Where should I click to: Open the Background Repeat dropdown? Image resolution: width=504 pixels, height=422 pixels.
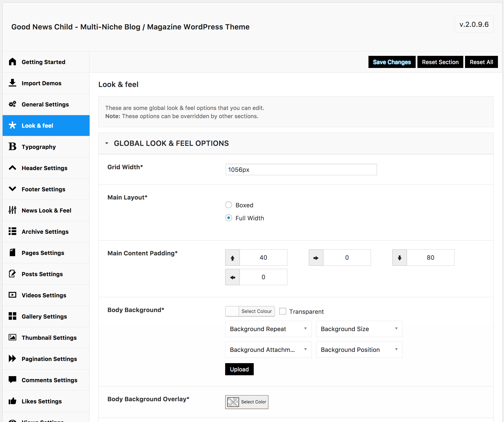point(268,329)
